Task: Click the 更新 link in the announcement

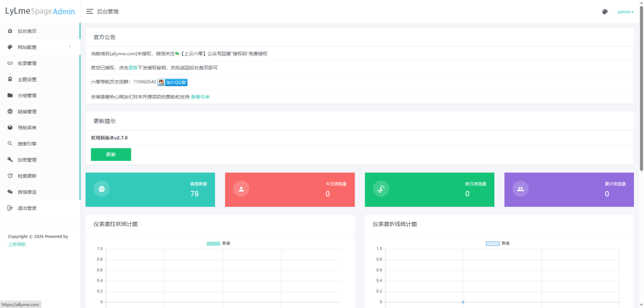Action: click(133, 68)
